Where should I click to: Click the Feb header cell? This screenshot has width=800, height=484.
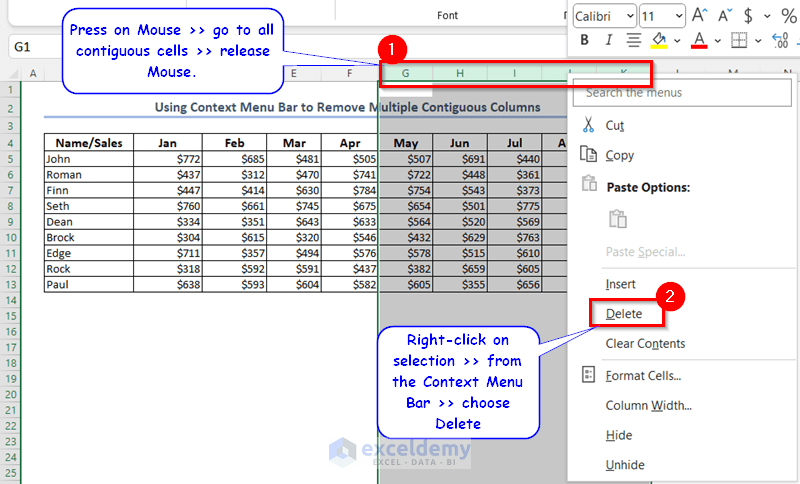coord(234,143)
